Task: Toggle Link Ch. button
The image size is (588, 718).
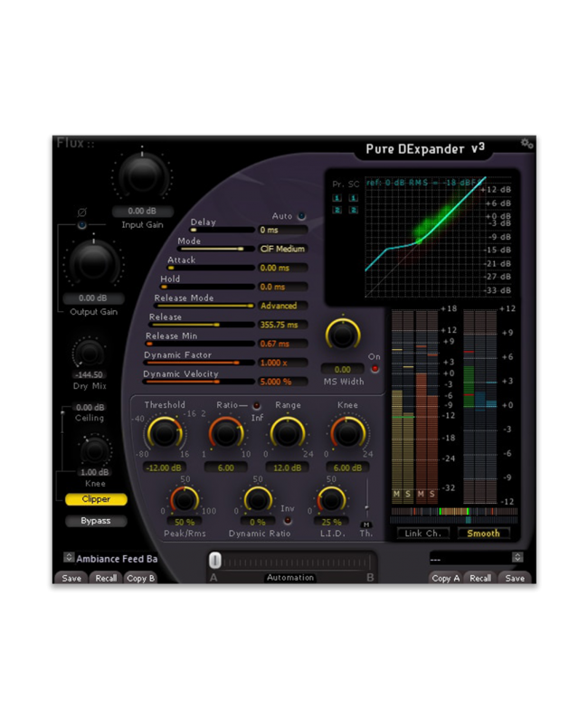Action: click(422, 533)
